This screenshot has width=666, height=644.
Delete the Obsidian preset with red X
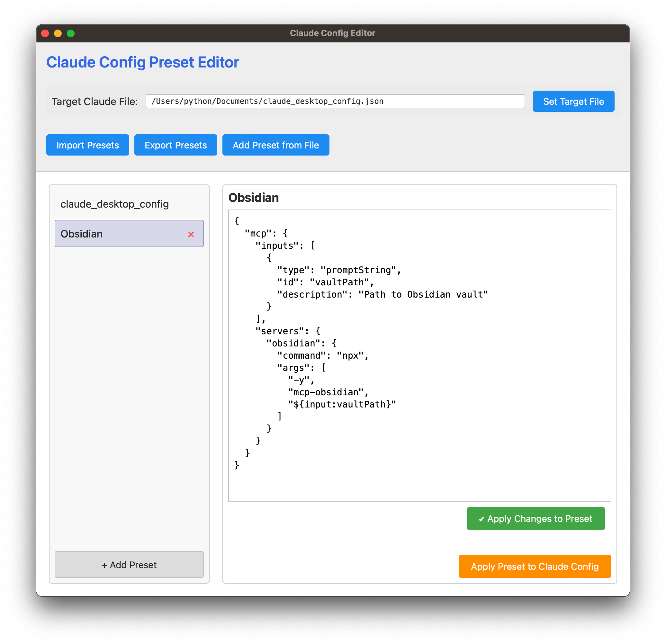(191, 234)
